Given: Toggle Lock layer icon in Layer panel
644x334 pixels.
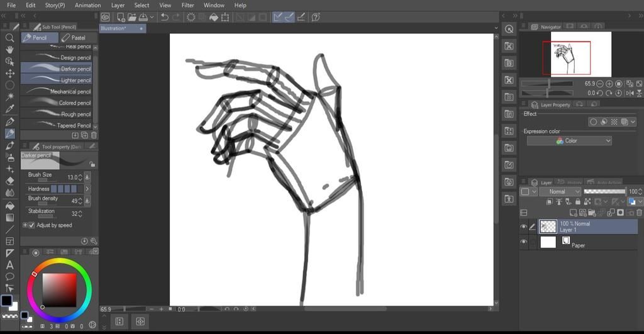Looking at the screenshot, I should pyautogui.click(x=578, y=201).
